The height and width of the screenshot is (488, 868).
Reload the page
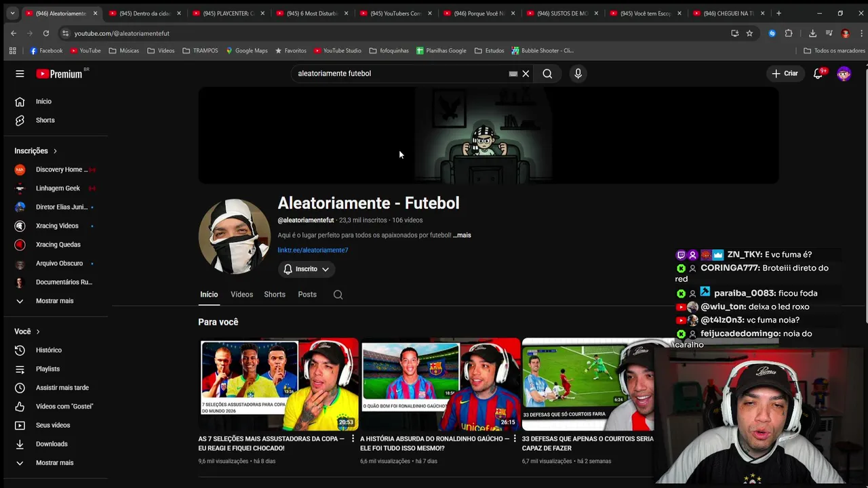click(x=45, y=33)
